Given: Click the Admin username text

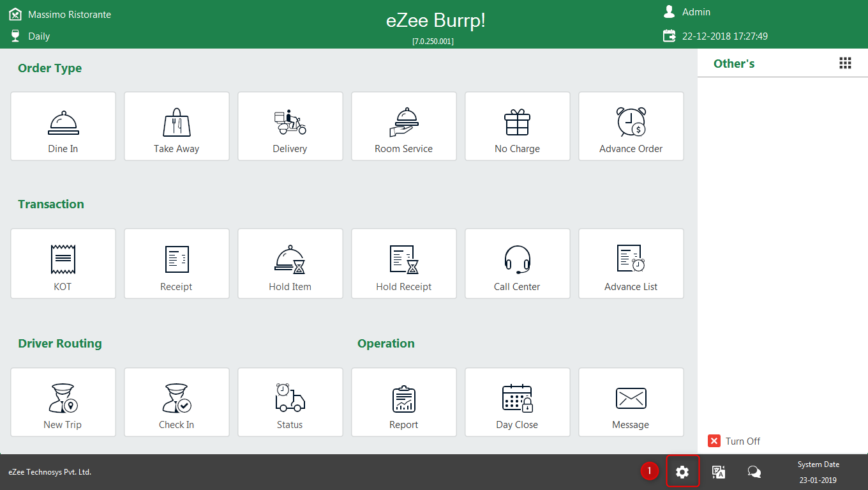Looking at the screenshot, I should [x=696, y=12].
